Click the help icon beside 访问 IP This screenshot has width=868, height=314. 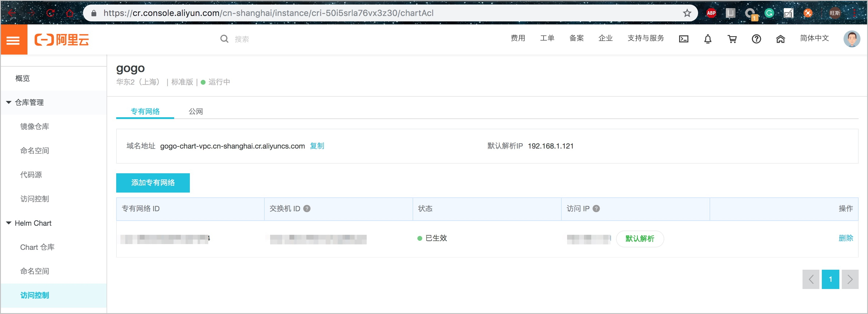[596, 209]
